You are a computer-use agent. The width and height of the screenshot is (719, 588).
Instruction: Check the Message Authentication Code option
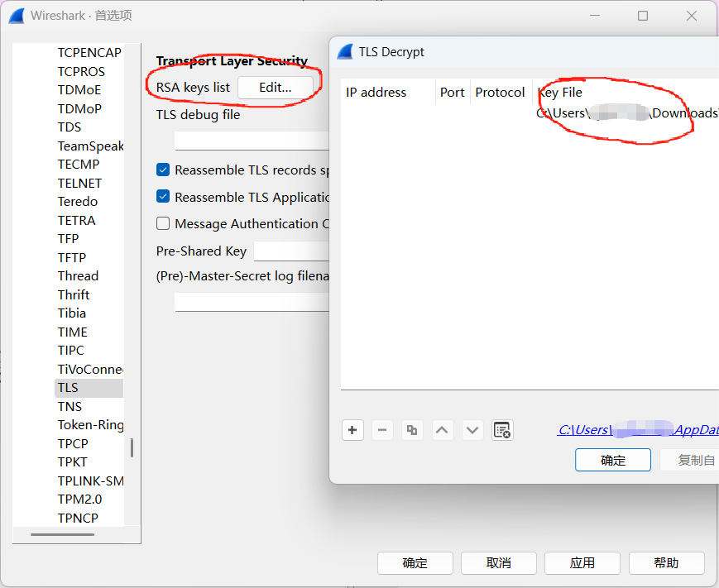pyautogui.click(x=163, y=223)
